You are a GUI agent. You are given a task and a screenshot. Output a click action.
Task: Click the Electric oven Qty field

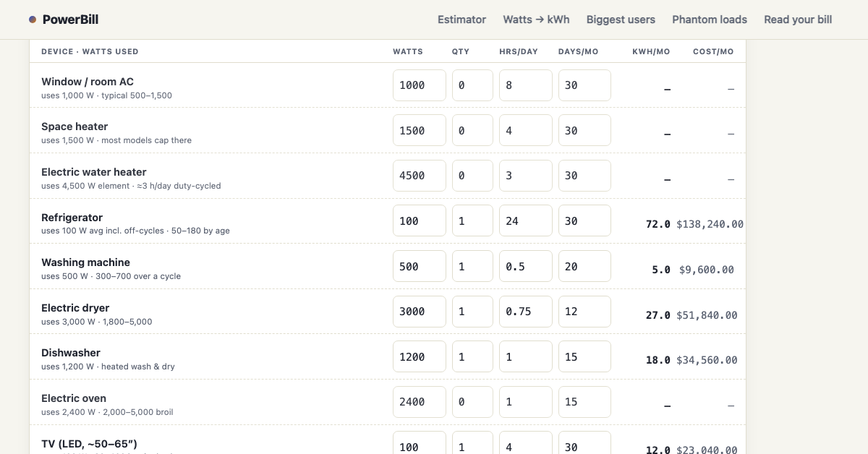(x=472, y=402)
